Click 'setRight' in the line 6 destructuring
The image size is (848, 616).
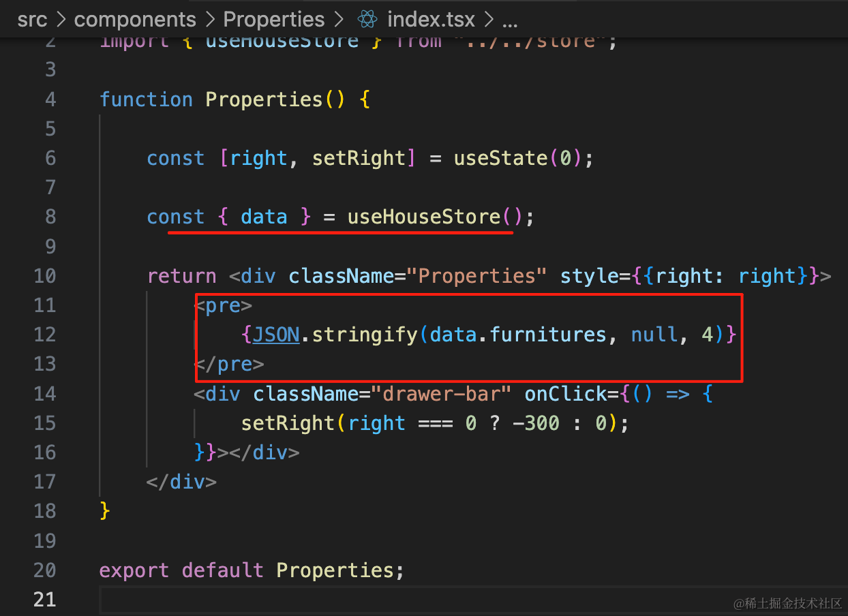359,158
